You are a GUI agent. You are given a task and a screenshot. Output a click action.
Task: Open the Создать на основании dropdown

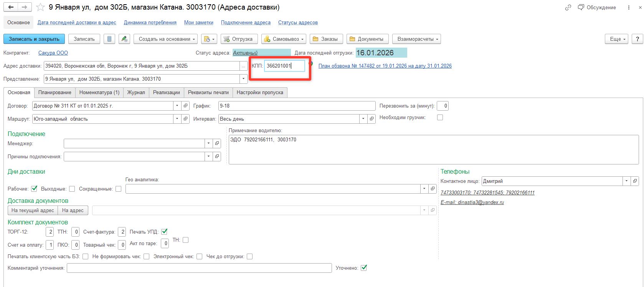165,39
